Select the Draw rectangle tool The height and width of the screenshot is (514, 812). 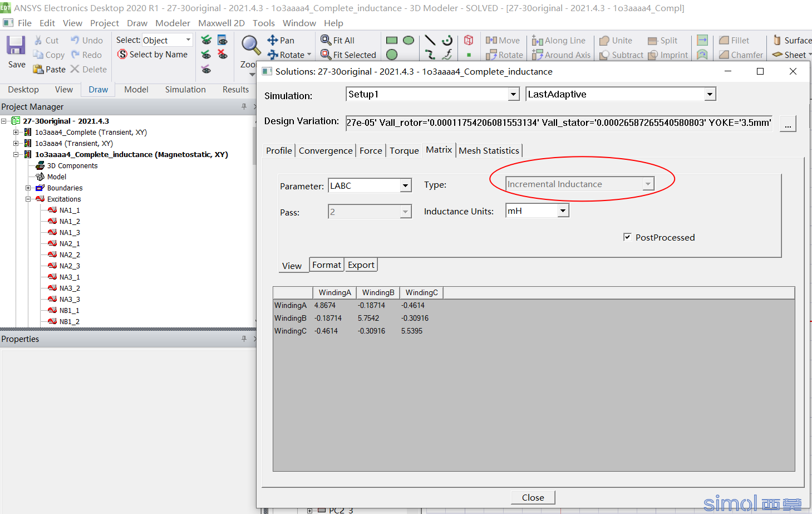(392, 40)
